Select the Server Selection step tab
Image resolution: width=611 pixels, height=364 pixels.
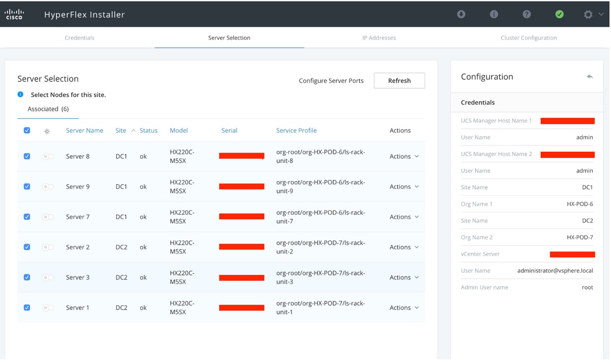point(229,38)
